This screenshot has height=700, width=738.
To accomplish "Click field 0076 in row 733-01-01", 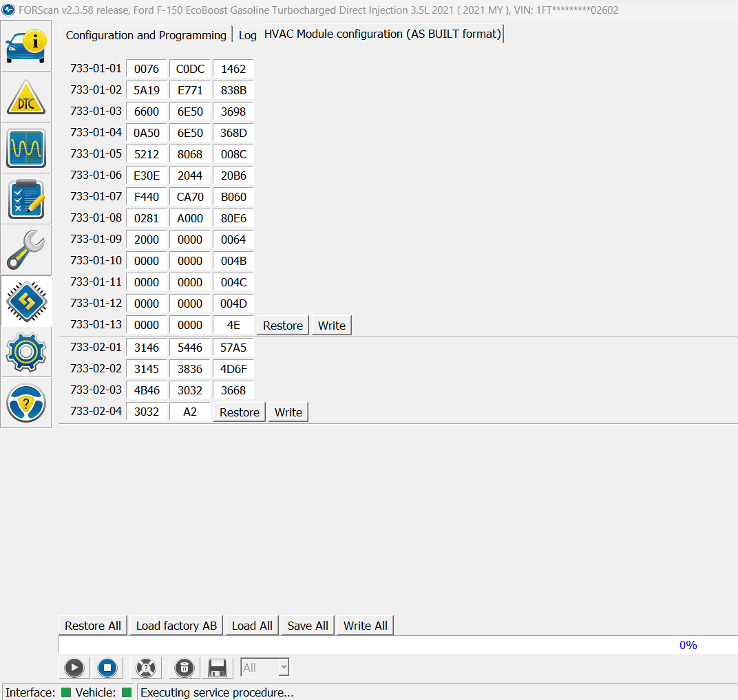I will pos(147,69).
